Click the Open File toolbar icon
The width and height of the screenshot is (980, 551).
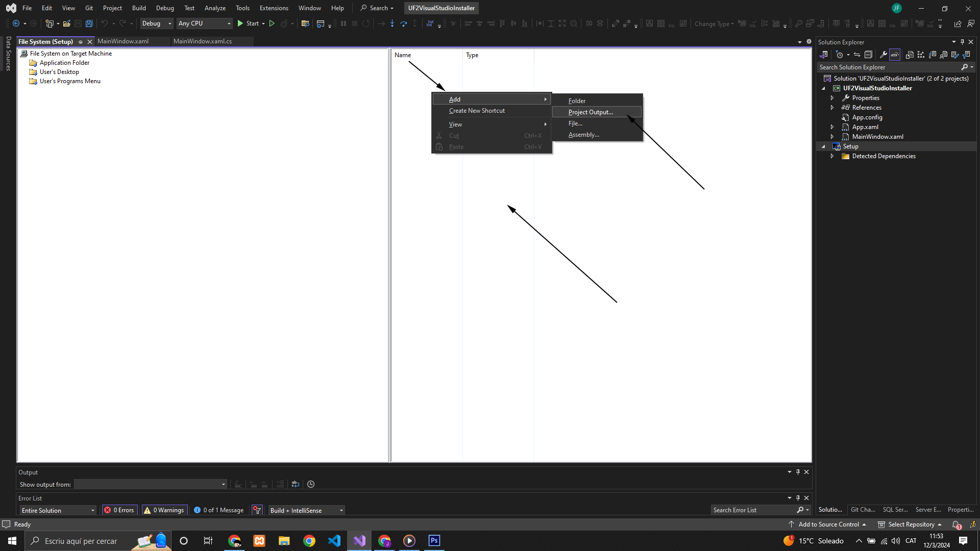(x=66, y=23)
